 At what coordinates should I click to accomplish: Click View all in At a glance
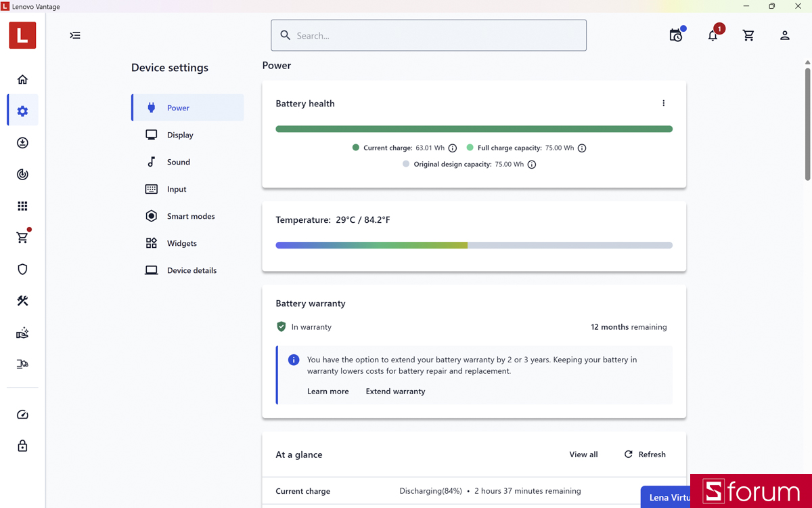583,454
